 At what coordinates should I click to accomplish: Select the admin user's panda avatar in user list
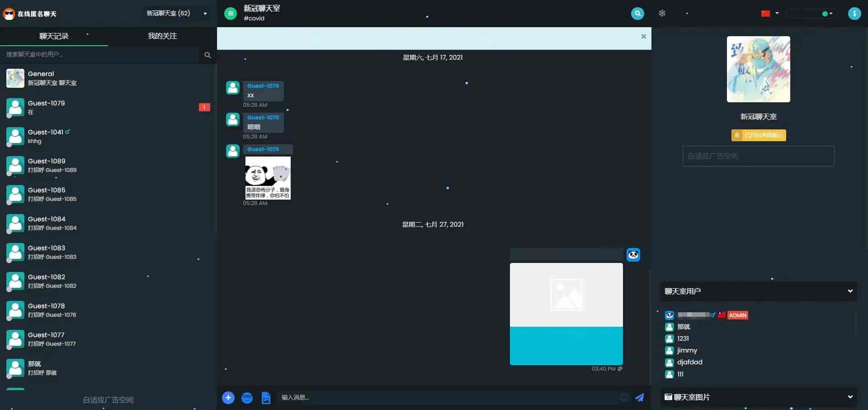coord(670,315)
